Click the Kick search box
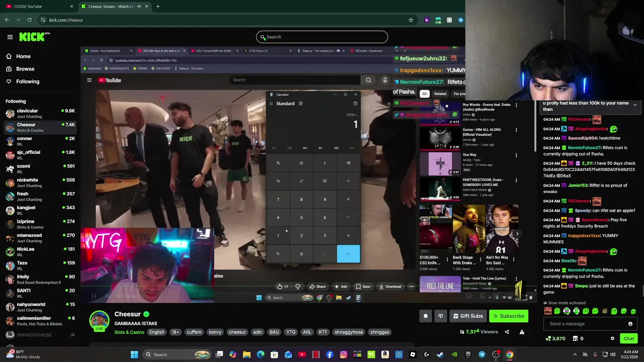644x362 pixels. (322, 37)
